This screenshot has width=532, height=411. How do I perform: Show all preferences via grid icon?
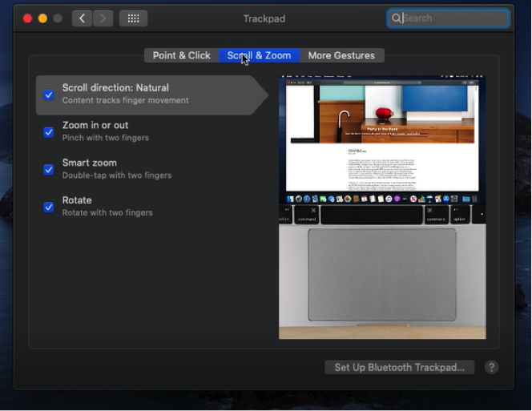[133, 18]
